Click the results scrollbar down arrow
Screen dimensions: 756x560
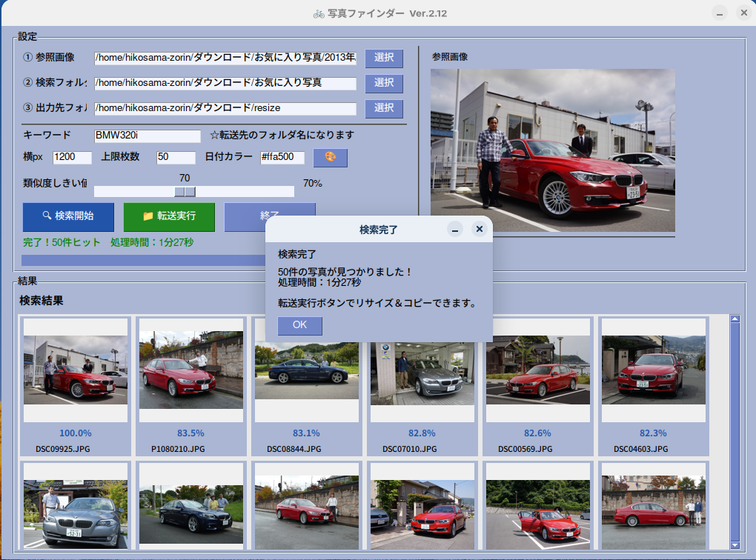pos(735,545)
